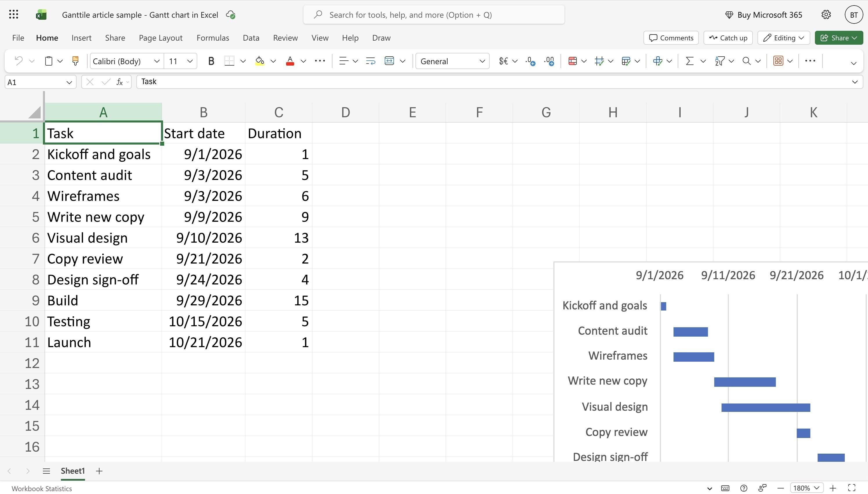868x494 pixels.
Task: Open the Comments pane
Action: [x=671, y=38]
